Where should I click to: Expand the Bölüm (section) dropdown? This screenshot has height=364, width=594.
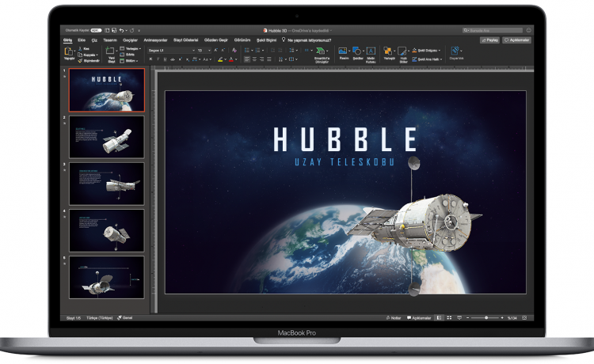137,61
